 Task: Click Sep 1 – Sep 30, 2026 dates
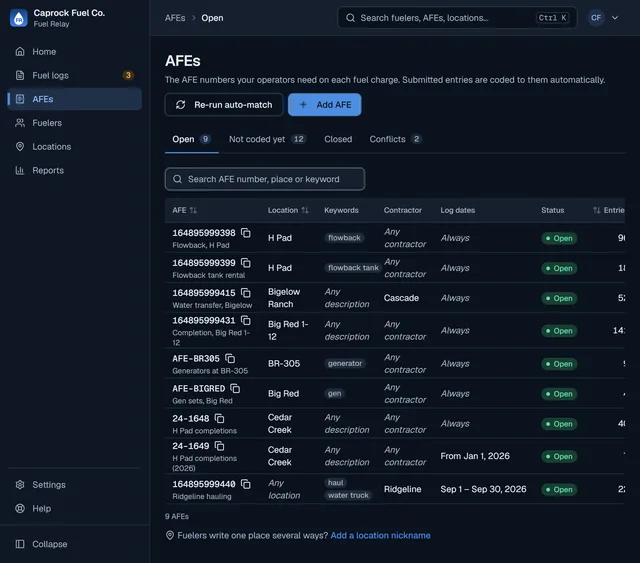(483, 489)
